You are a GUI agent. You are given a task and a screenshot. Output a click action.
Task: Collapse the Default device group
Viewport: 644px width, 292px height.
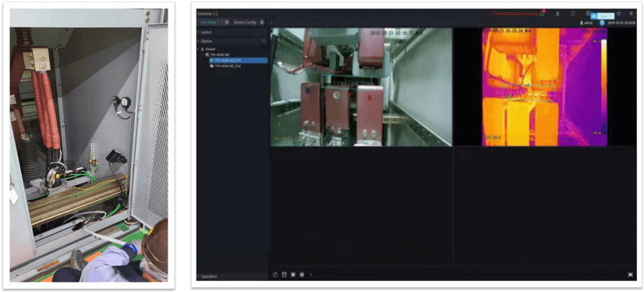tap(198, 49)
